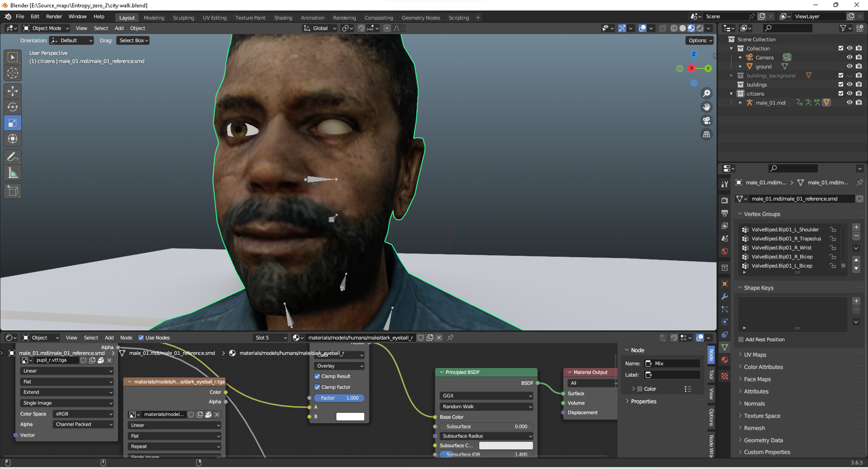Open the Material properties tab icon
Screen dimensions: 868x469
pyautogui.click(x=724, y=360)
